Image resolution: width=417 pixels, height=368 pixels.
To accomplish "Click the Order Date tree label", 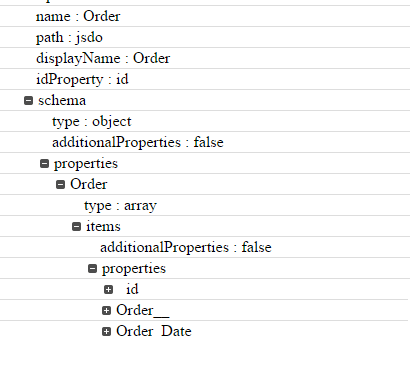I will (154, 331).
